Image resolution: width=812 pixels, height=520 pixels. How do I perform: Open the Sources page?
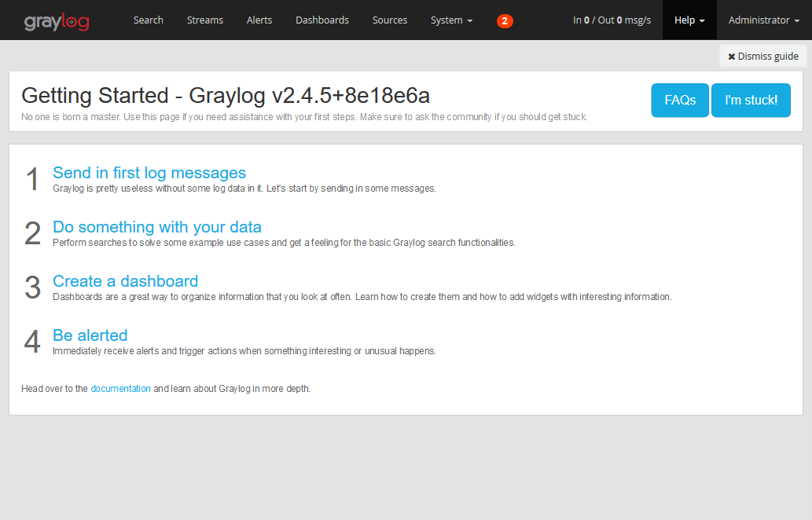[390, 20]
